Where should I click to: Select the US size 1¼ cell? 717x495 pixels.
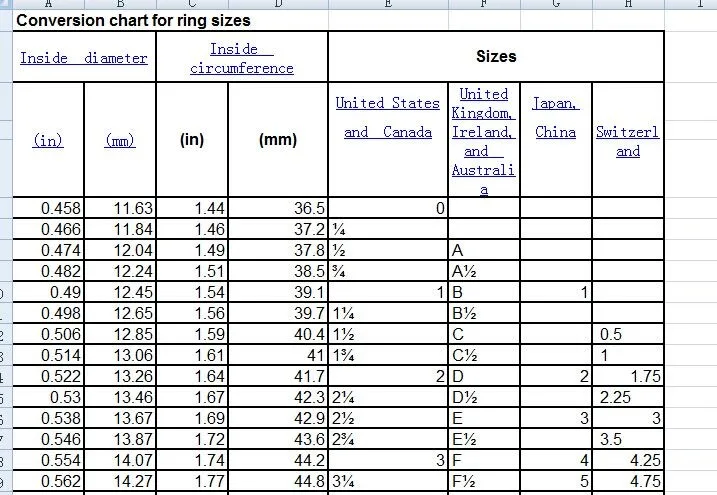pyautogui.click(x=388, y=313)
